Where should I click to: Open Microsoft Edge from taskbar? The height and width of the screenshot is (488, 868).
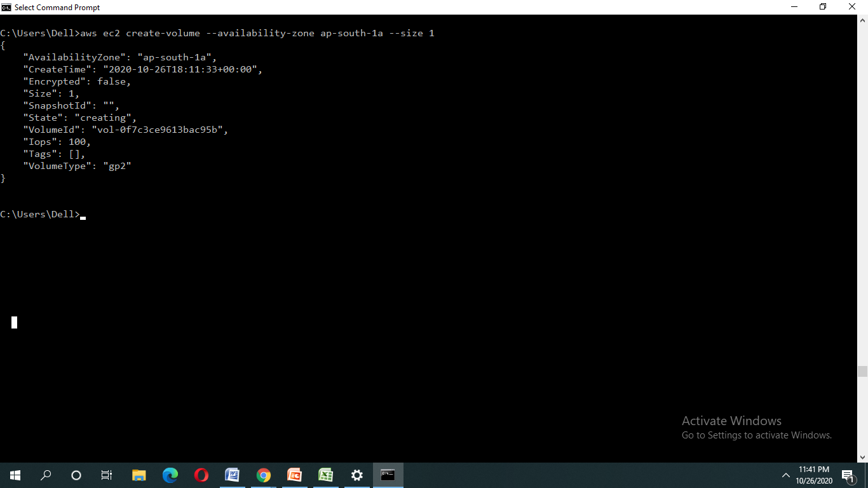coord(170,475)
